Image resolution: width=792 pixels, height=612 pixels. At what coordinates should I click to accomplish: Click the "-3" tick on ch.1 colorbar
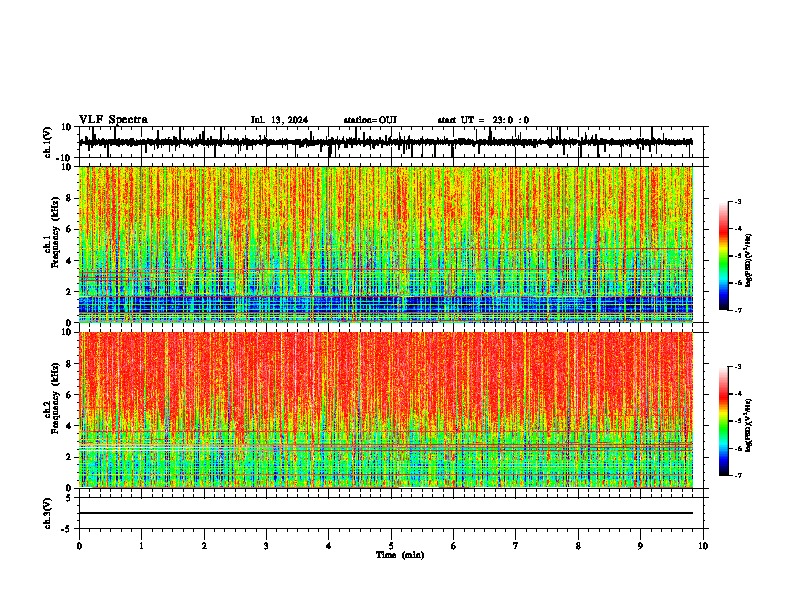738,202
